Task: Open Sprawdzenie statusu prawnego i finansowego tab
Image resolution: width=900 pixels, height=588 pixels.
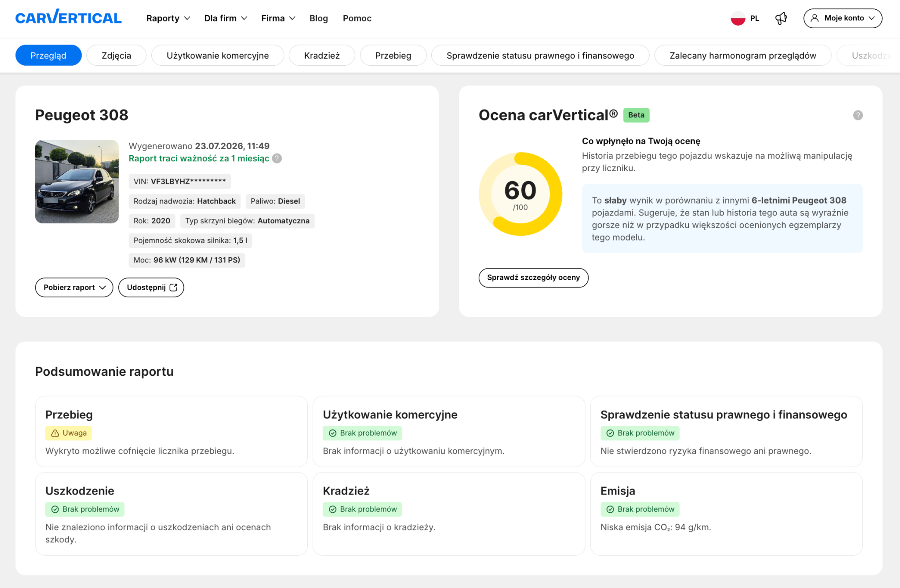Action: click(540, 55)
